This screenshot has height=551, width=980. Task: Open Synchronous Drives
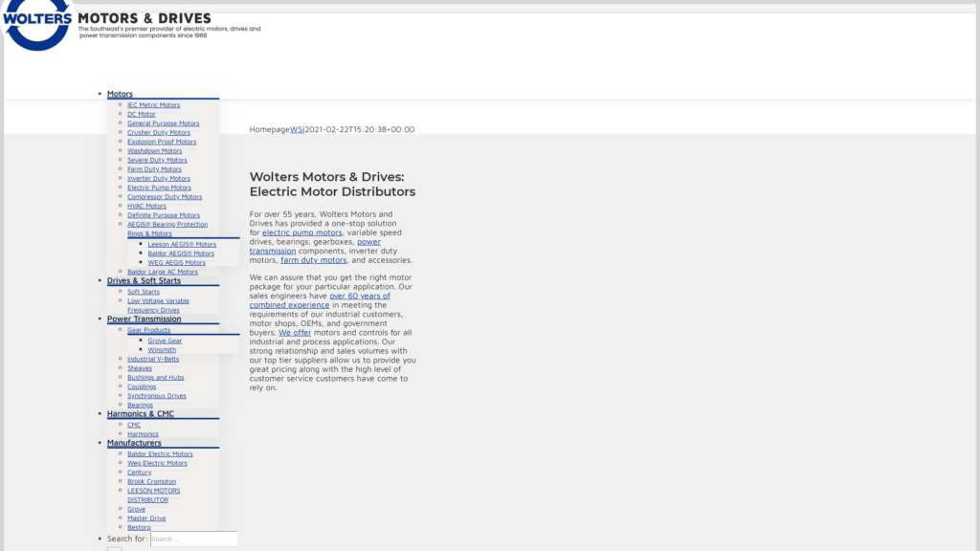click(157, 396)
